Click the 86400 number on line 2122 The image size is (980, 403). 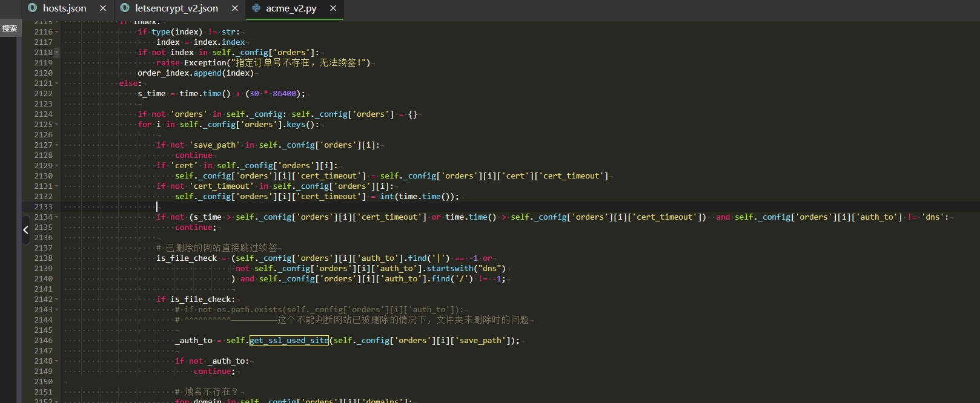point(284,94)
